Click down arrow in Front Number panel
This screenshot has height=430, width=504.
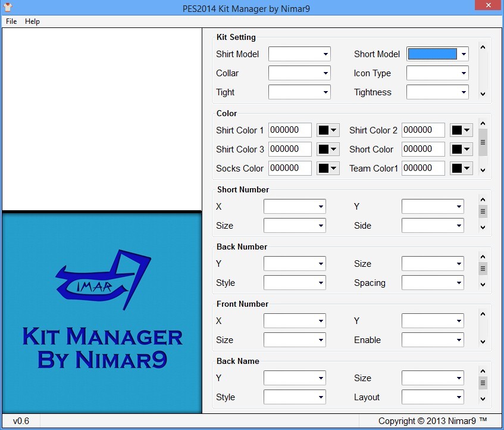tap(483, 341)
